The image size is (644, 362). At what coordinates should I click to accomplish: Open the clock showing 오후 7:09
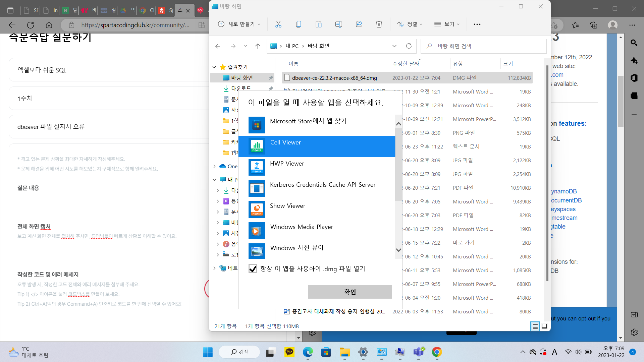coord(611,352)
